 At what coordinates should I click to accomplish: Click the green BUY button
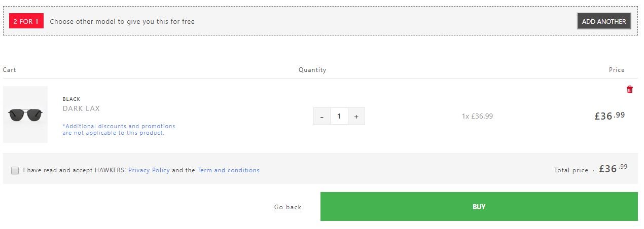tap(479, 207)
